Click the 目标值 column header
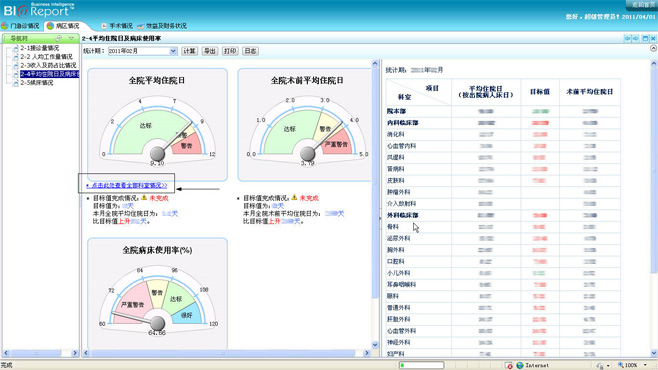658x370 pixels. 540,91
